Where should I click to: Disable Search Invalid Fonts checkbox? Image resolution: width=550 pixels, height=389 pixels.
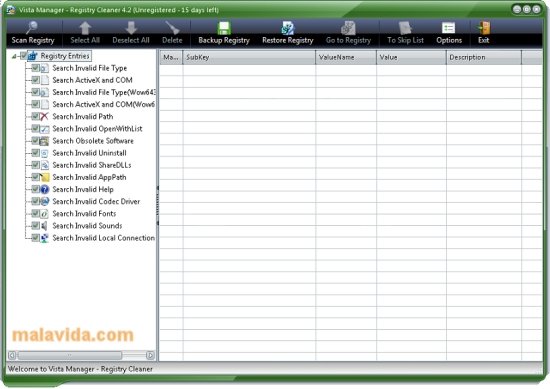click(35, 213)
